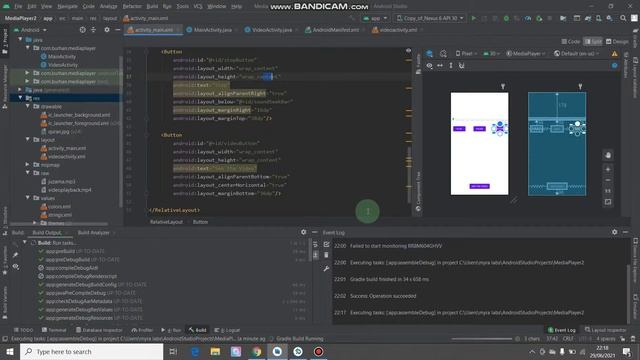Screen dimensions: 640x360
Task: Open the VCS menu
Action: click(x=198, y=6)
